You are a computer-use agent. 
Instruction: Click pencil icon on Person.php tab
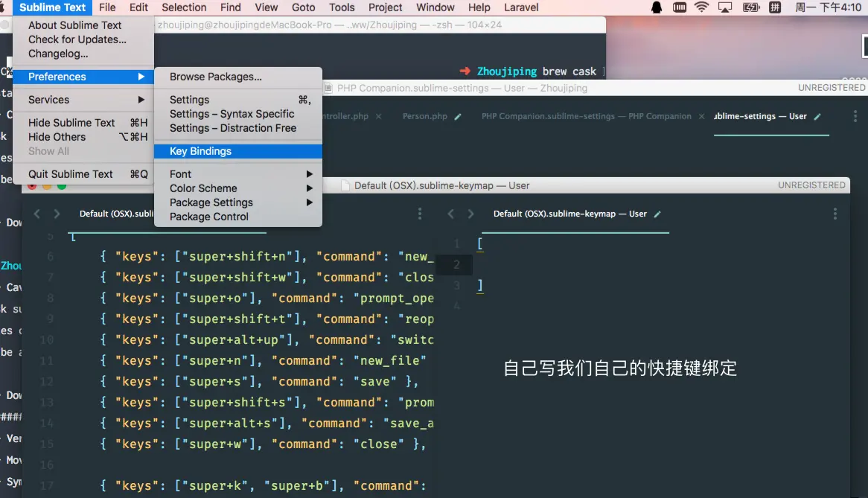pos(458,117)
